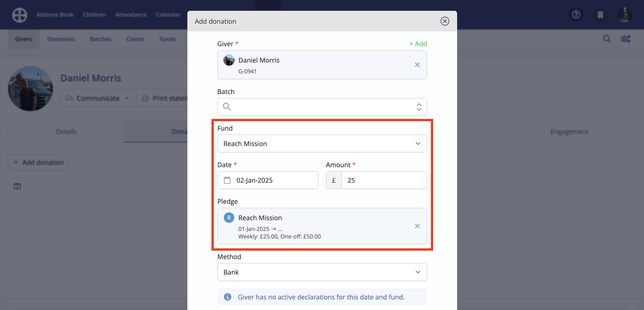
Task: Click the Date field 02-Jan-2025
Action: pos(268,180)
